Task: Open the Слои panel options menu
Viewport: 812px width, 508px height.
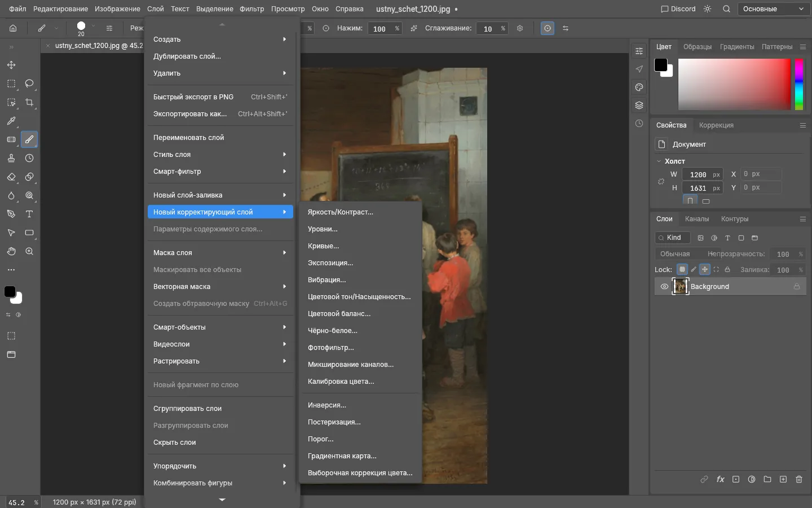Action: pos(803,219)
